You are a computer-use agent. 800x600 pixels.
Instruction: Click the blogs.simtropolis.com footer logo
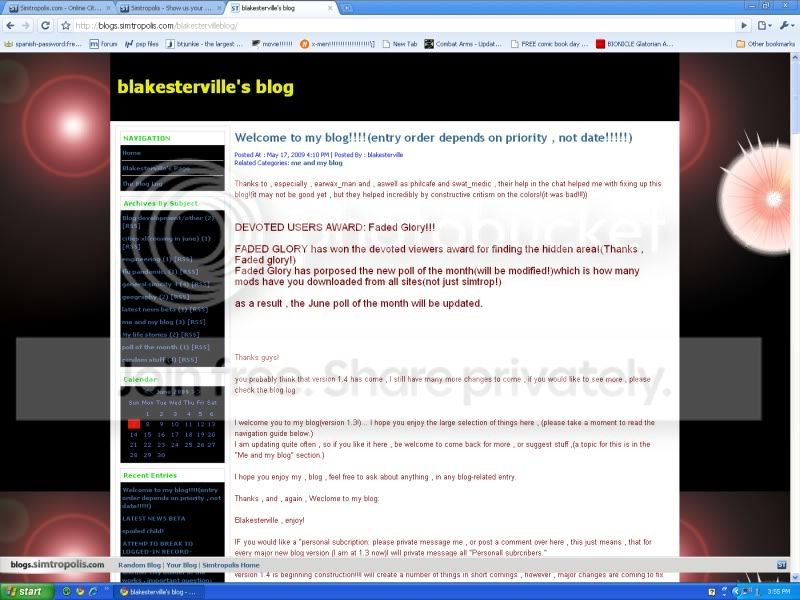(57, 565)
